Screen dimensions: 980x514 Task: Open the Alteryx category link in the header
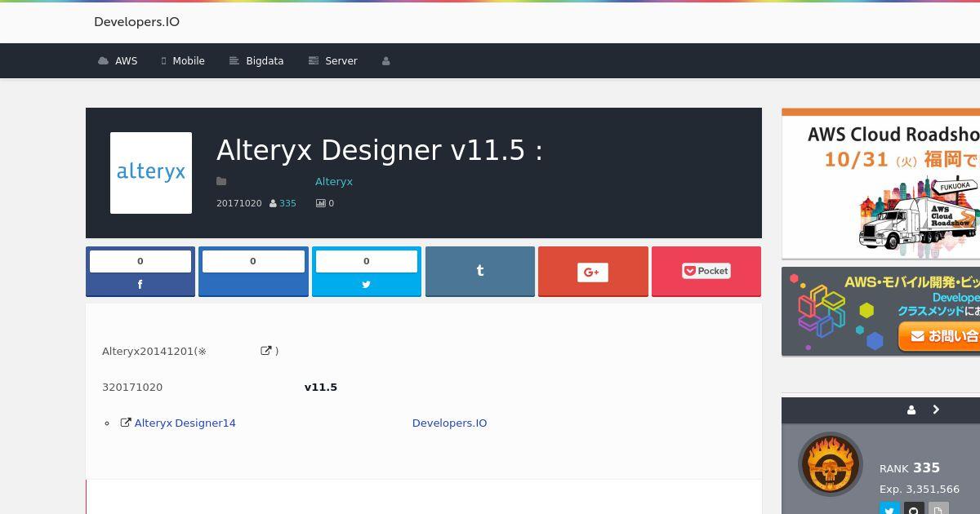pyautogui.click(x=334, y=181)
